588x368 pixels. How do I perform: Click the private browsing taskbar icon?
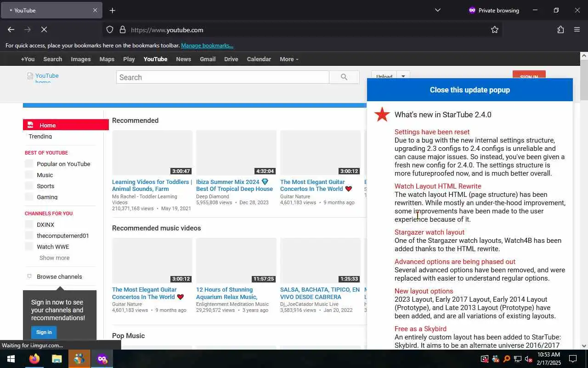(102, 359)
